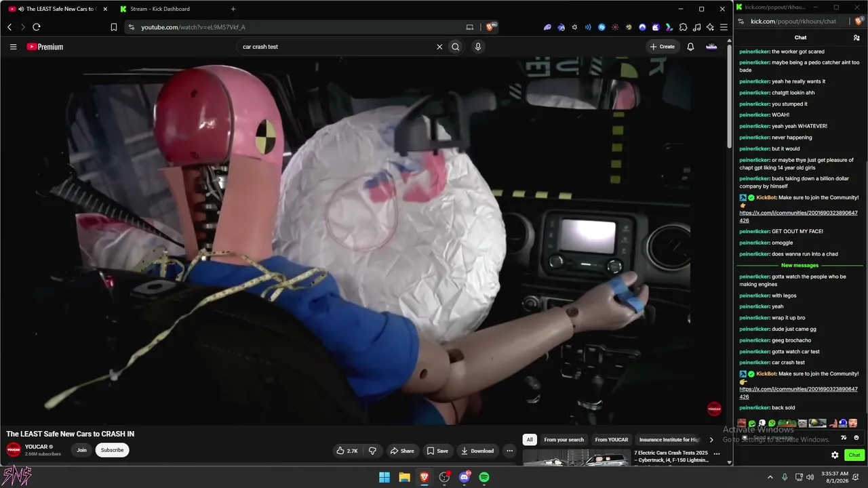Select the Insurance Institute chip
Viewport: 868px width, 488px height.
coord(669,439)
